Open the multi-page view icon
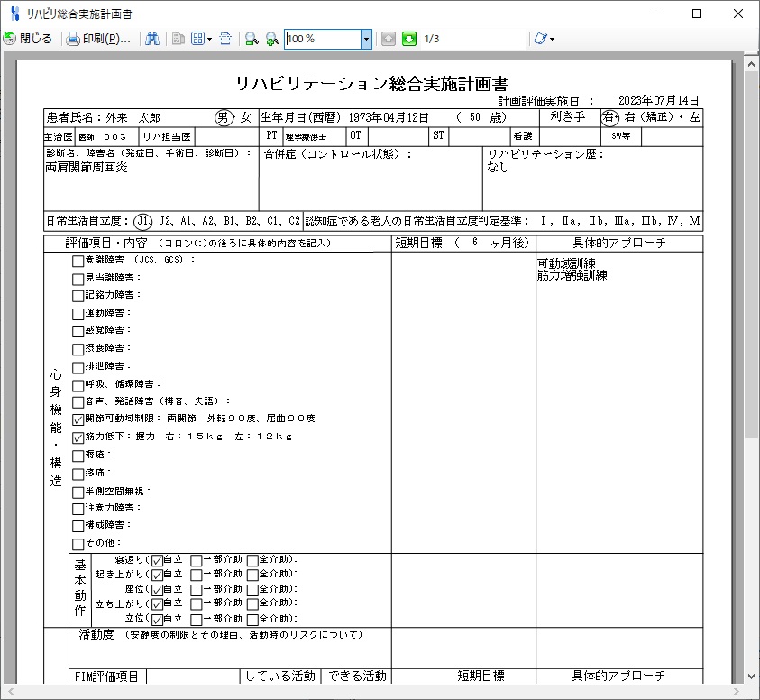This screenshot has width=760, height=700. click(197, 39)
